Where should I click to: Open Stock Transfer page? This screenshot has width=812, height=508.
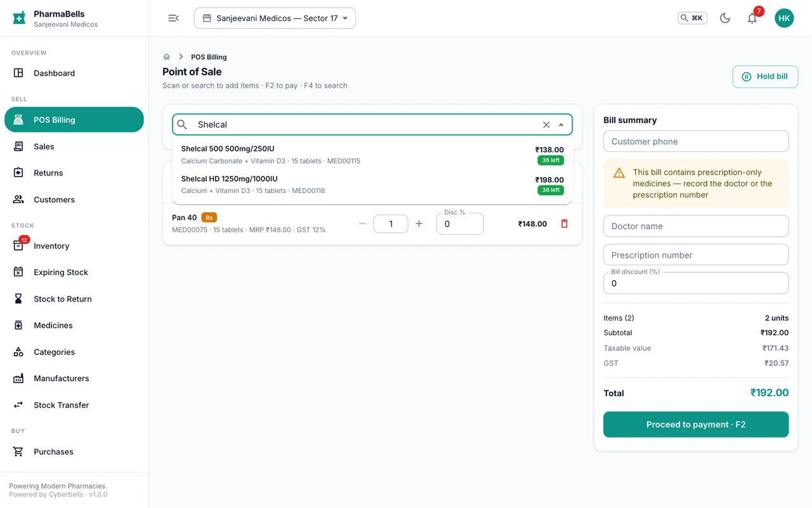[x=74, y=404]
